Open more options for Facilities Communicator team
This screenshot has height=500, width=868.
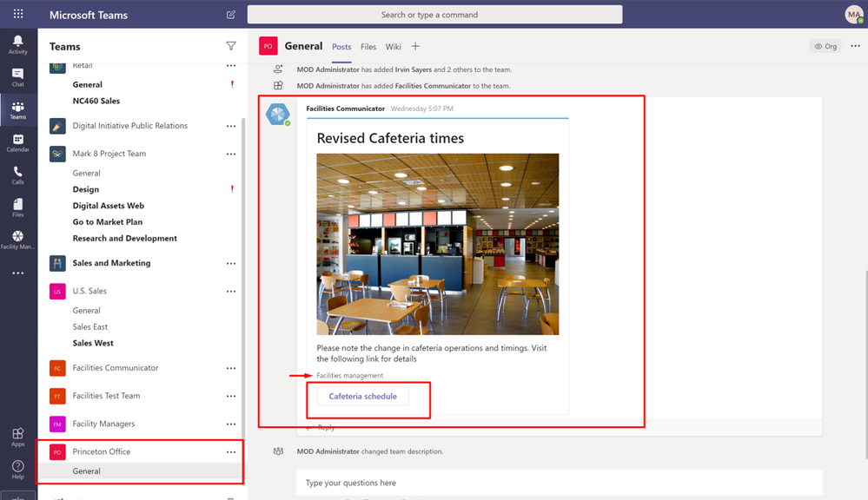pyautogui.click(x=231, y=368)
